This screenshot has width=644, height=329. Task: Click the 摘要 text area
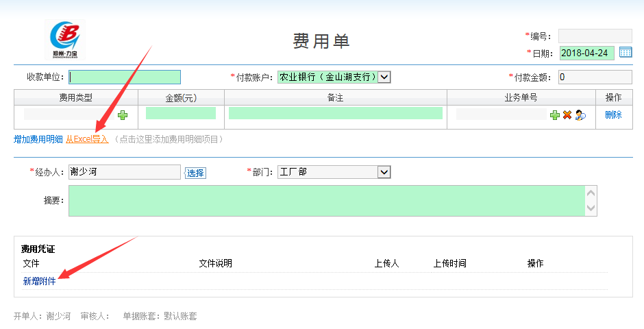pyautogui.click(x=326, y=201)
